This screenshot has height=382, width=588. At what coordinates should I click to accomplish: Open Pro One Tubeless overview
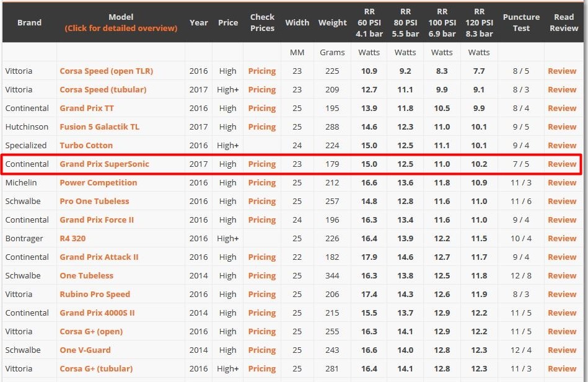click(94, 201)
